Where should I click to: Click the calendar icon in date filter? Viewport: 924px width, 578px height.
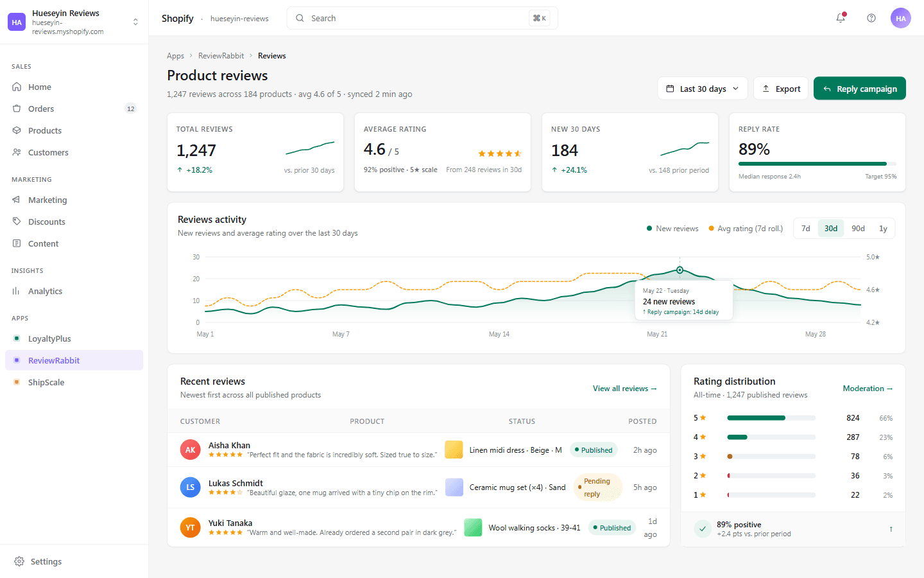(x=670, y=89)
